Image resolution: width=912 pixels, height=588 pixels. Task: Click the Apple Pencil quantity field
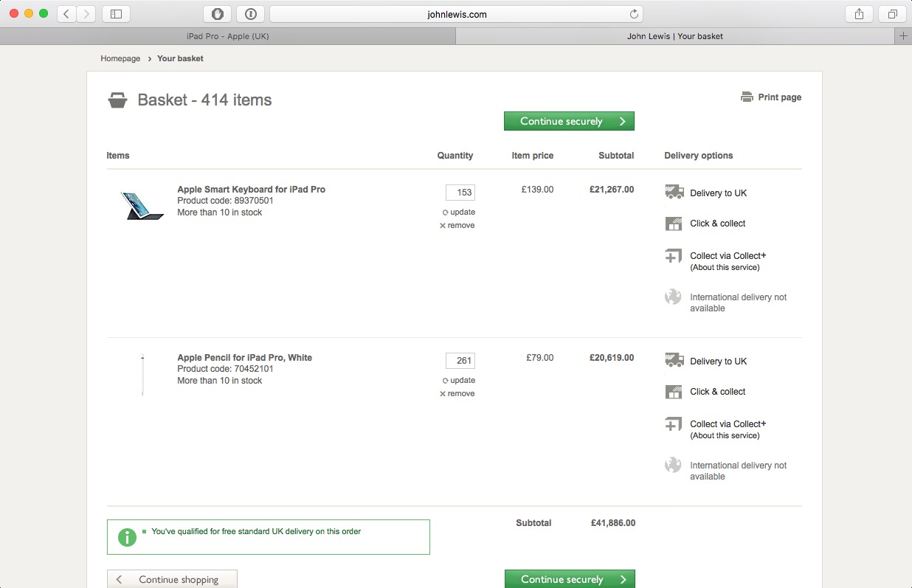460,361
